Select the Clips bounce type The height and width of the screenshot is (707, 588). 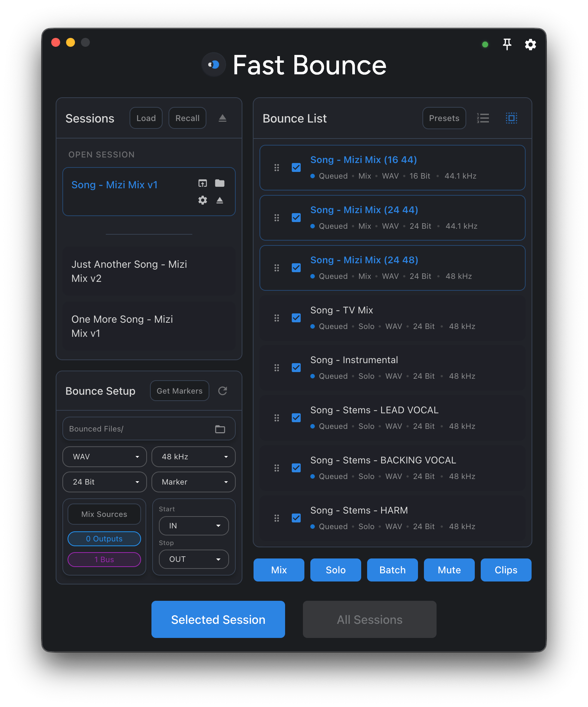(506, 570)
